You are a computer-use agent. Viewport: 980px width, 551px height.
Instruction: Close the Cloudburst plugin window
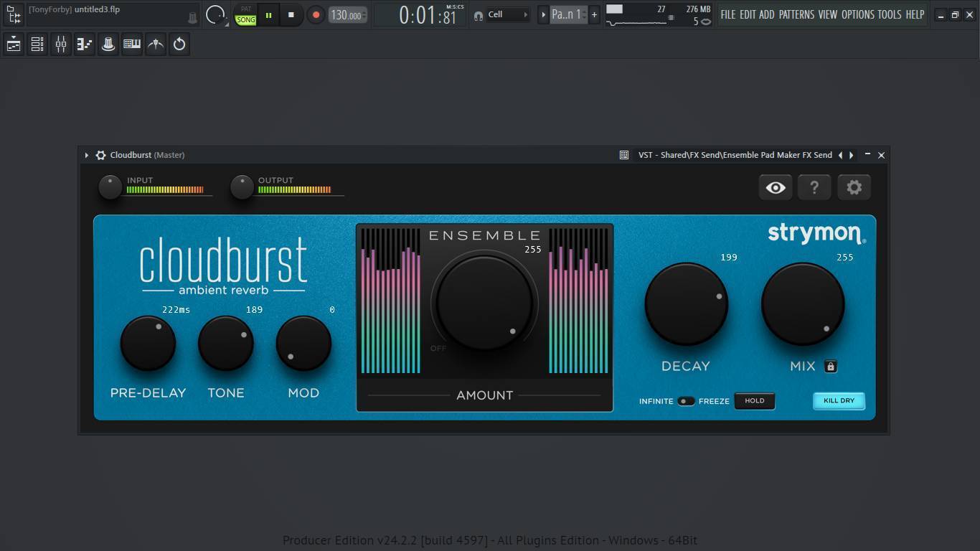(x=882, y=155)
